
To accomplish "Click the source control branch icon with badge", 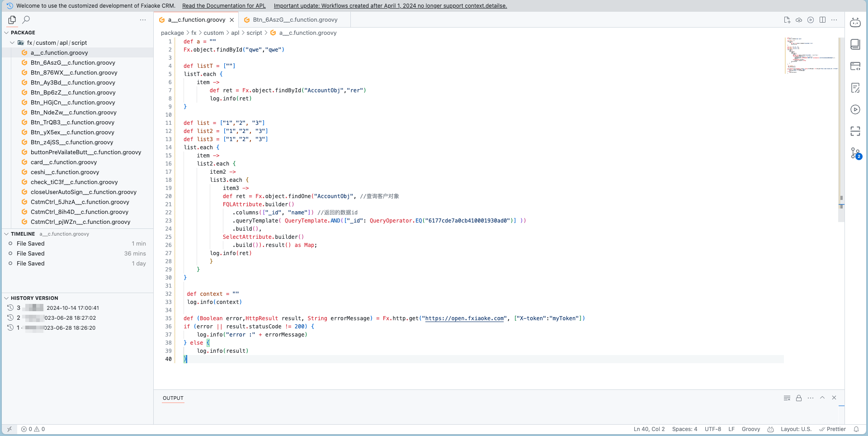I will pos(855,153).
